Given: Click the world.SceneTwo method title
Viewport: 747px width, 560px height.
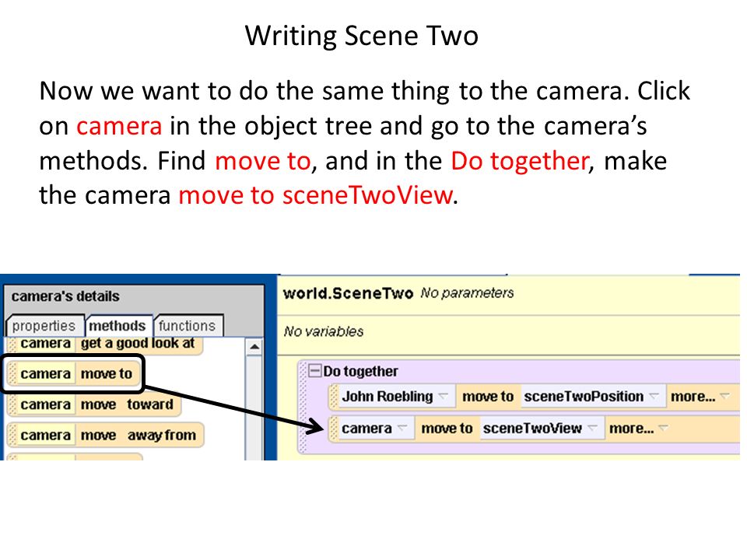Looking at the screenshot, I should coord(348,293).
